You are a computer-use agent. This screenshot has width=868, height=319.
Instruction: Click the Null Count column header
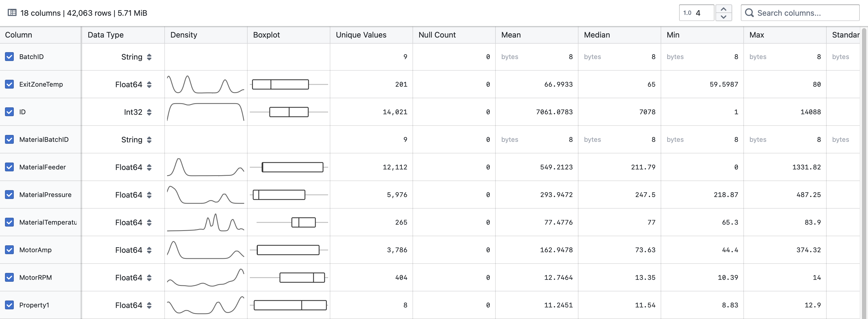tap(437, 35)
